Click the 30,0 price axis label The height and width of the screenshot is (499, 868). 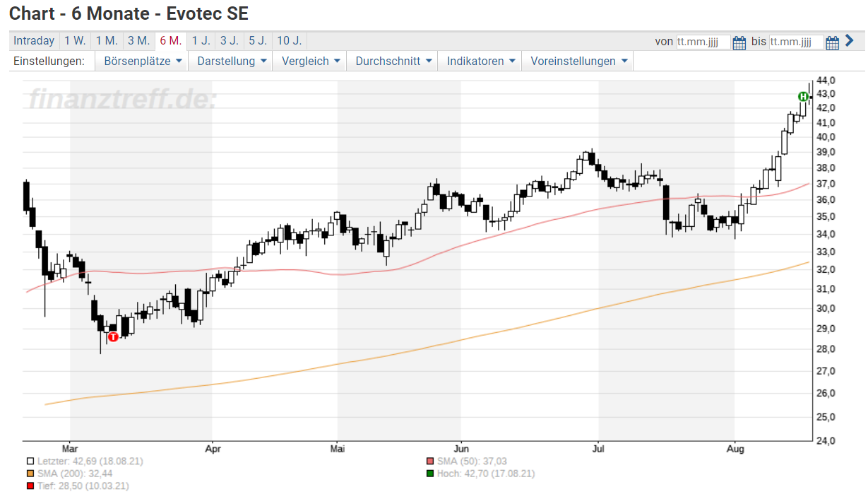click(x=826, y=308)
